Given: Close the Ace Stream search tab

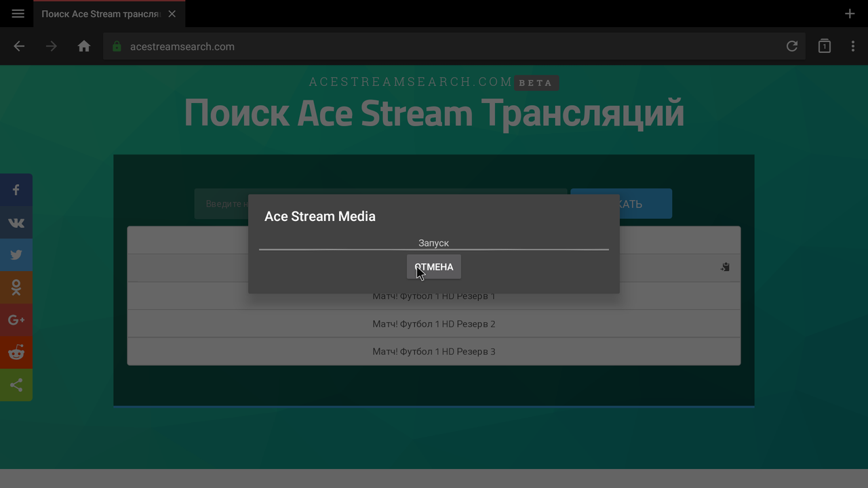Looking at the screenshot, I should tap(172, 14).
